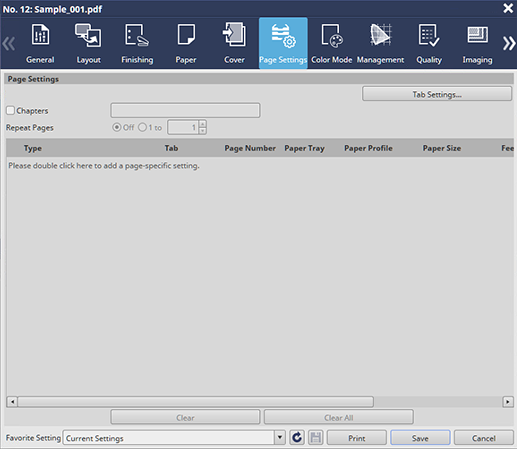This screenshot has height=449, width=517.
Task: Click the horizontal scrollbar thumb
Action: [196, 402]
